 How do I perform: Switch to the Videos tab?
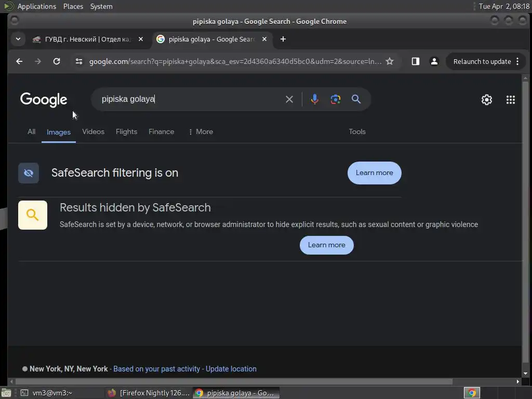[x=94, y=131]
